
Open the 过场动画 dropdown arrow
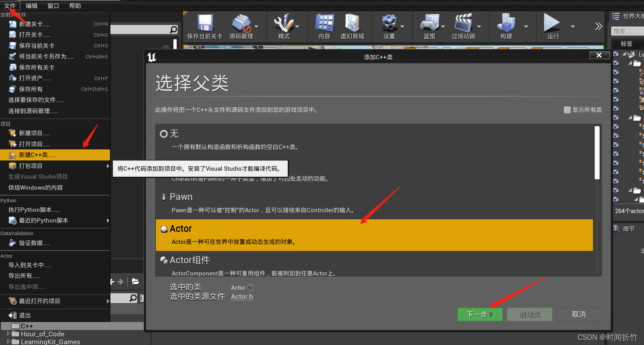tap(479, 26)
